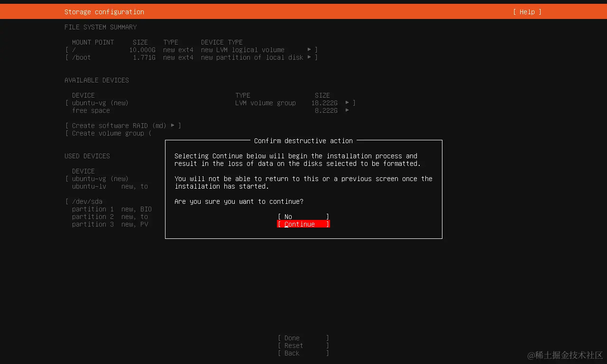Open the Create volume group dialog
This screenshot has width=607, height=364.
tap(110, 133)
